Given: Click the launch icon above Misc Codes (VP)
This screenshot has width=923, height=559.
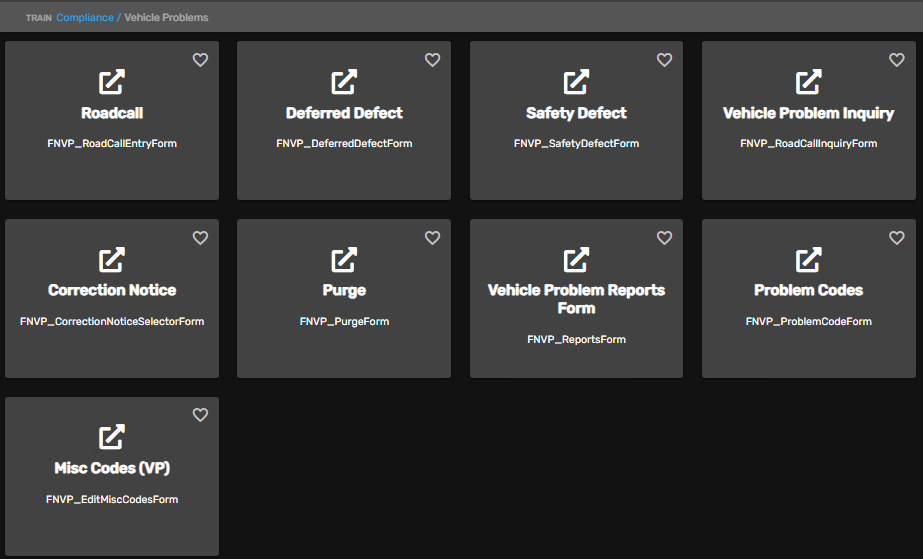Looking at the screenshot, I should (x=112, y=437).
